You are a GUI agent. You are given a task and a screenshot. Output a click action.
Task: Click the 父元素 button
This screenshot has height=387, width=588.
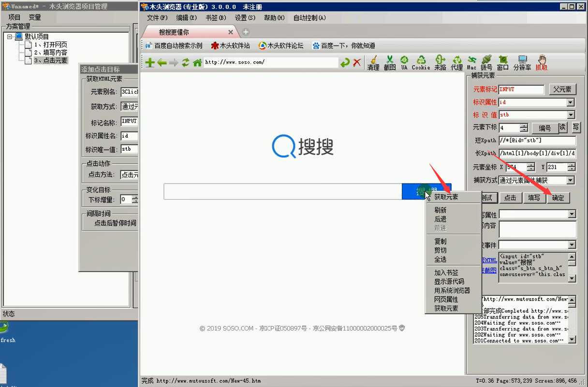(x=562, y=89)
